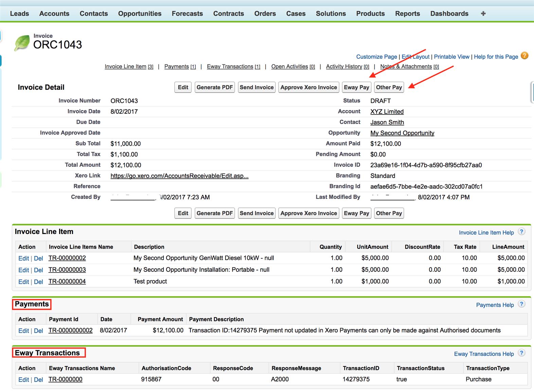This screenshot has width=534, height=392.
Task: Open payment TR-0000000002
Action: pos(70,330)
